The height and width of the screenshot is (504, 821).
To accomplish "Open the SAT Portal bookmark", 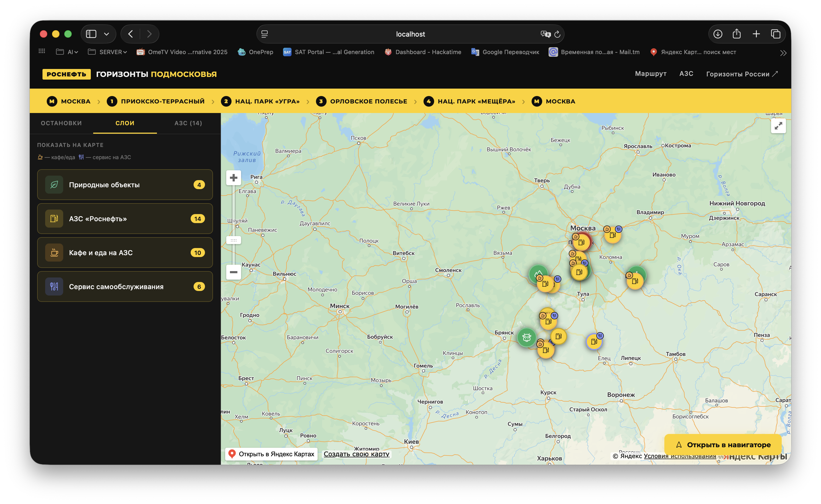I will pos(329,52).
